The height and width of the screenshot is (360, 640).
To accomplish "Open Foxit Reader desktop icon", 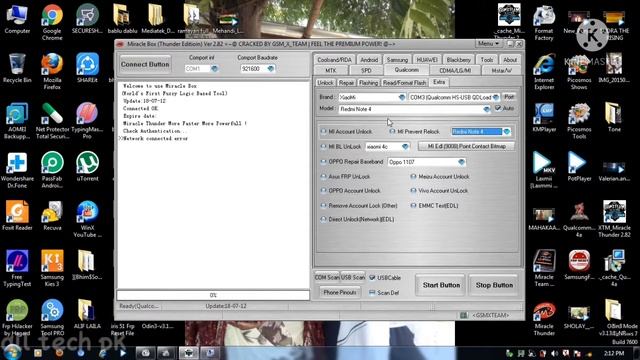I will pos(17,216).
